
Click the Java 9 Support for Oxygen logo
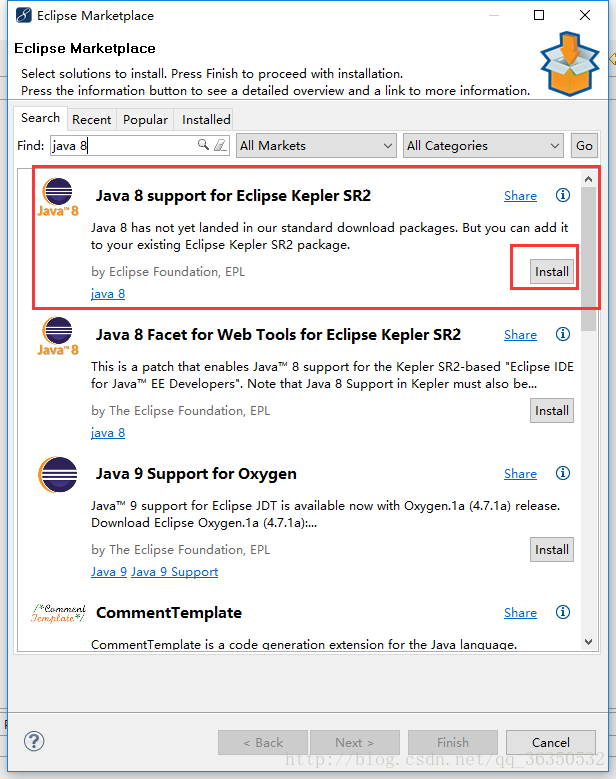point(58,474)
